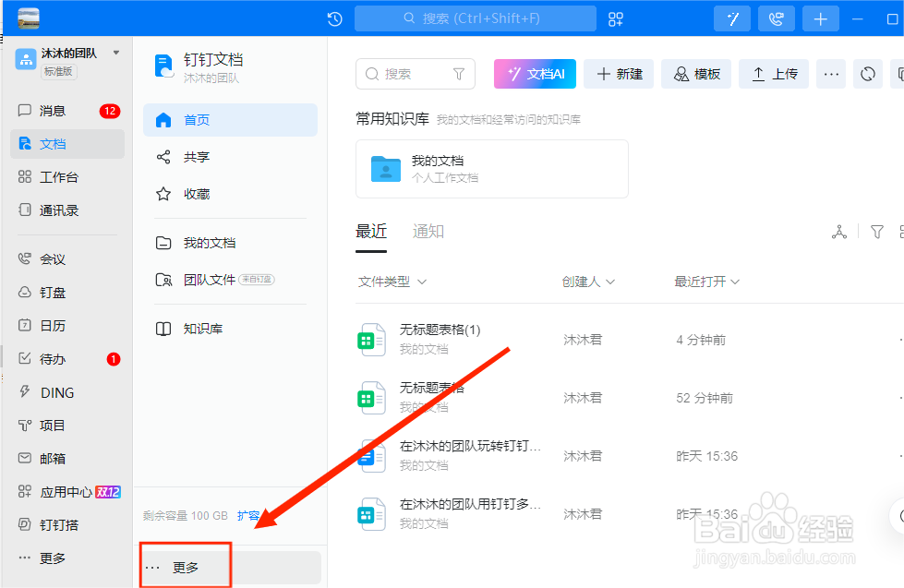Click the 上传 upload button
This screenshot has height=588, width=904.
pos(774,74)
